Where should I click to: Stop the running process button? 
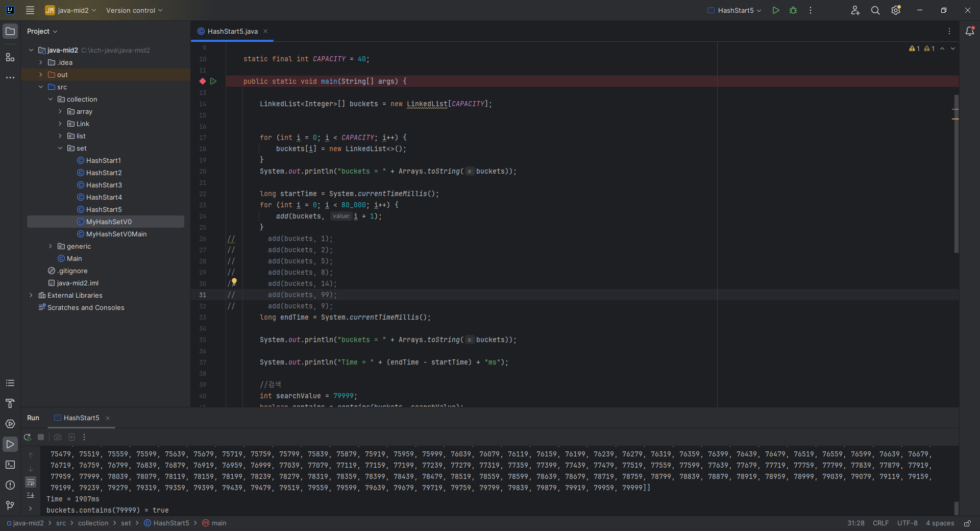(x=41, y=437)
